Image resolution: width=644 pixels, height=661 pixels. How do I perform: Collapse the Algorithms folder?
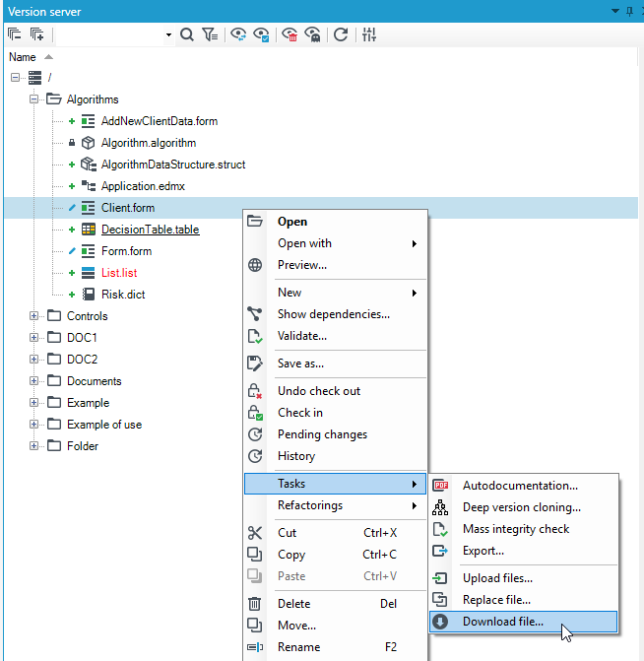pyautogui.click(x=33, y=99)
